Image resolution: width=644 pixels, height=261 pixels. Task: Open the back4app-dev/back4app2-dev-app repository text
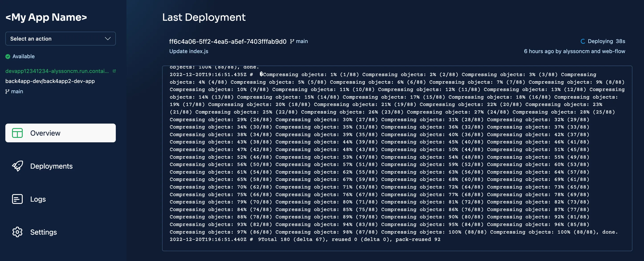50,81
